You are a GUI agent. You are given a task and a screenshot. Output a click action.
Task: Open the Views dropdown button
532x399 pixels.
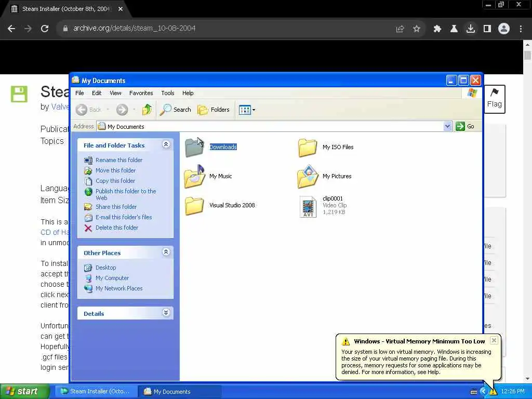tap(247, 110)
